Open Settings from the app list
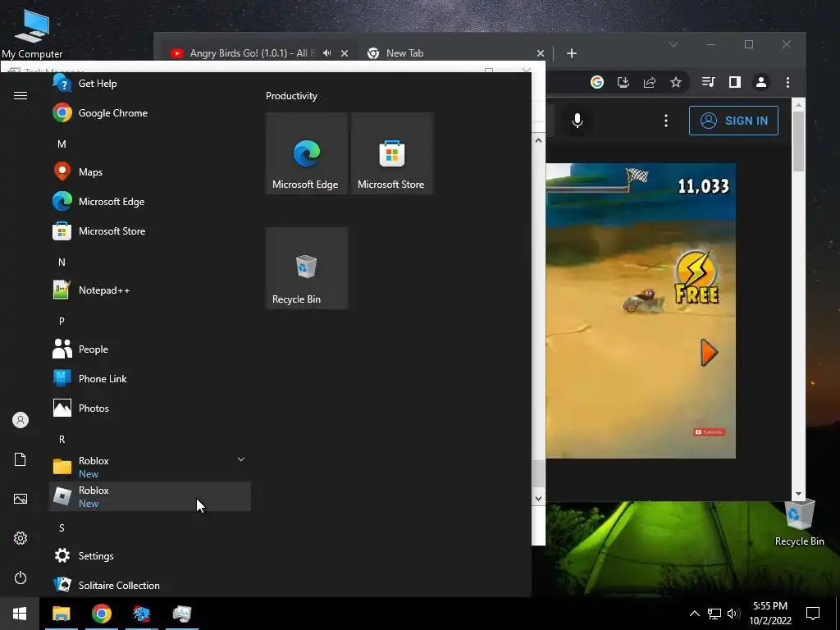This screenshot has width=840, height=630. pos(150,555)
